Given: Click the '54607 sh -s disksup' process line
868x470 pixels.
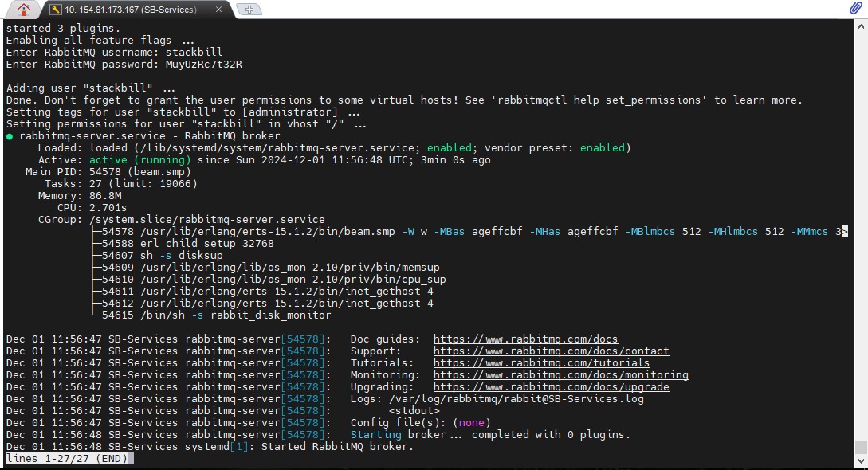Looking at the screenshot, I should (x=162, y=256).
